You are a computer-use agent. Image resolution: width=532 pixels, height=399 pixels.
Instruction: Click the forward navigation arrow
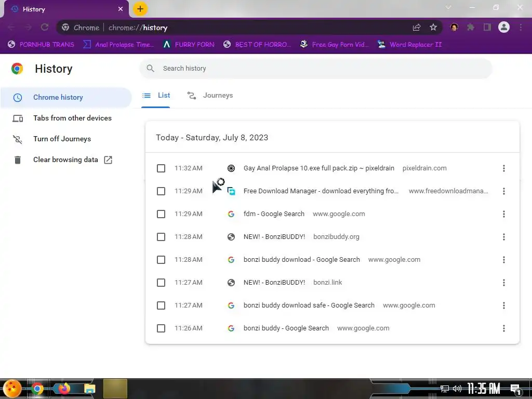click(28, 28)
